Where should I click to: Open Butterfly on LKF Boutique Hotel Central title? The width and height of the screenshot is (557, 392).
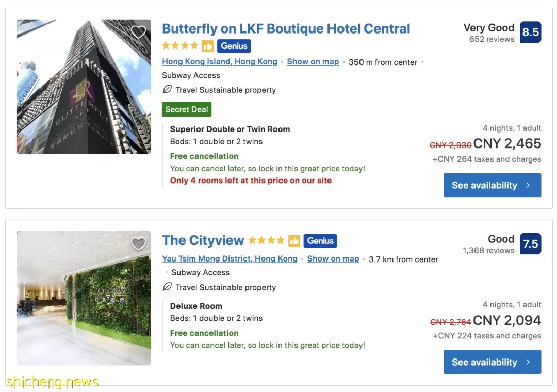pos(286,29)
